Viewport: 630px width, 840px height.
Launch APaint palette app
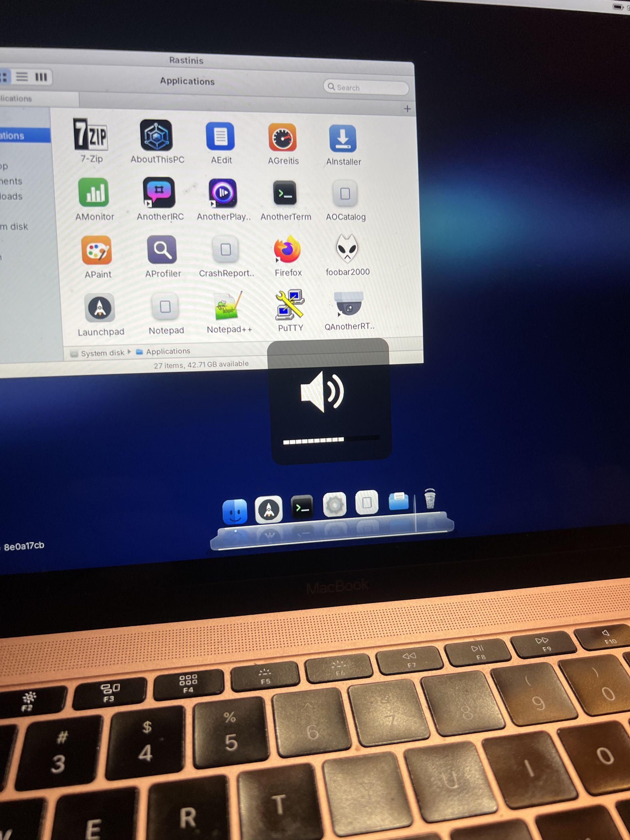(x=97, y=250)
